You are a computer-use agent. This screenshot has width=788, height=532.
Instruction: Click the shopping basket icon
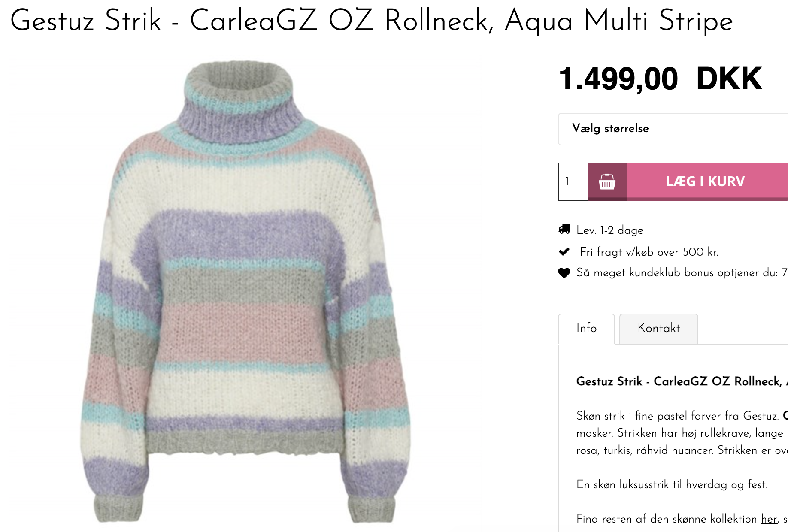tap(607, 182)
